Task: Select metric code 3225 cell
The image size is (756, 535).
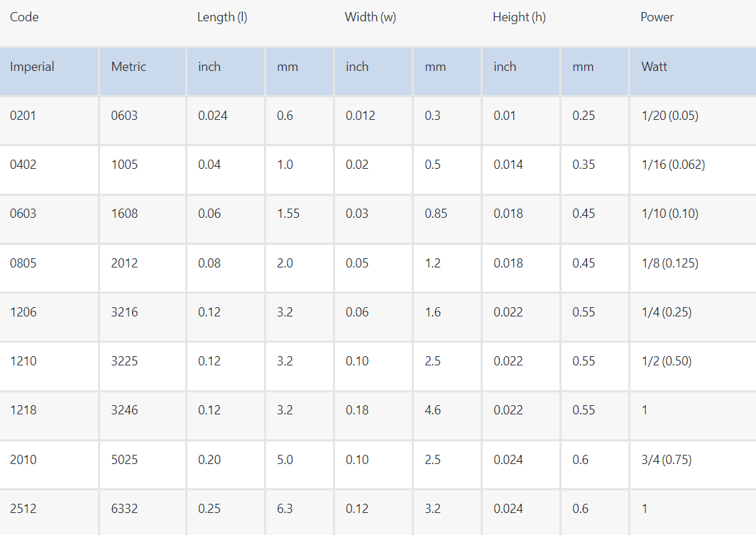Action: 124,361
